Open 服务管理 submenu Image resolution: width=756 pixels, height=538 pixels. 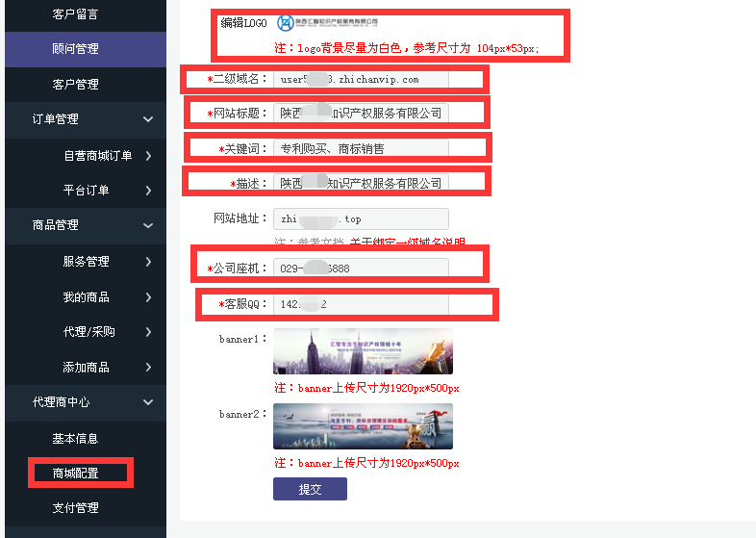86,262
